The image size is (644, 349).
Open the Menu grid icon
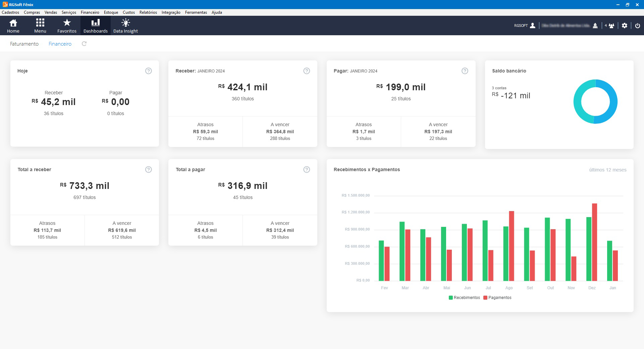(40, 26)
